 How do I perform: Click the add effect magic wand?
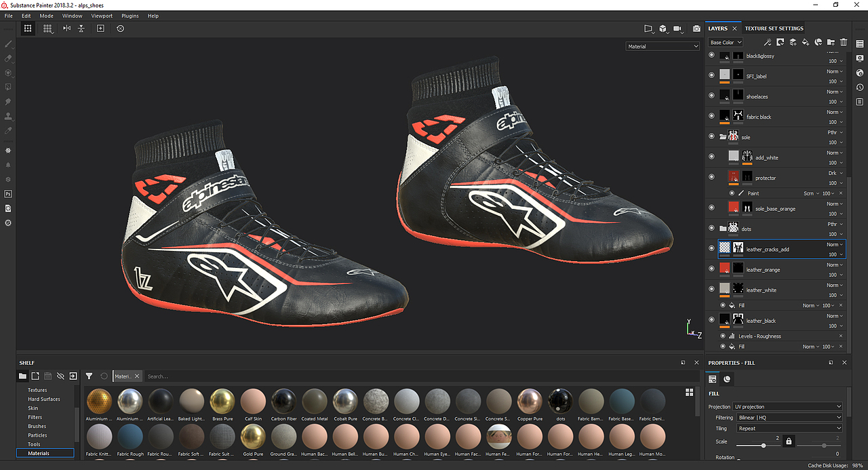[768, 42]
